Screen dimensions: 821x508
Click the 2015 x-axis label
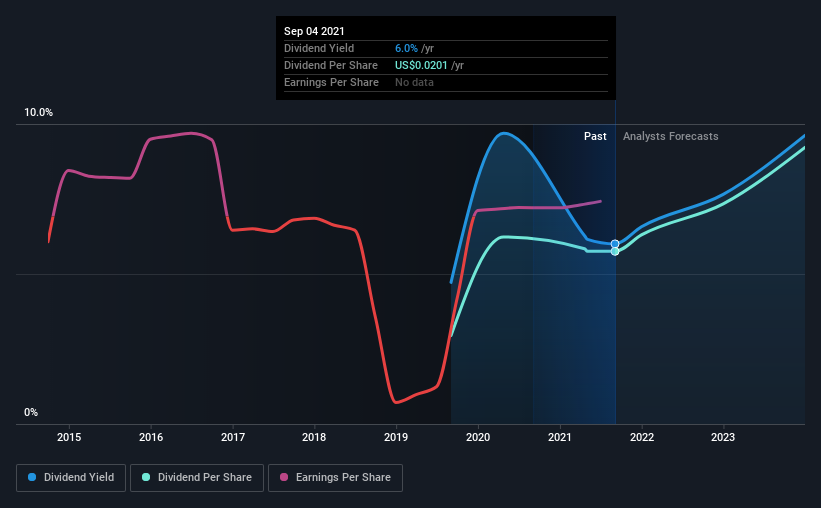pos(69,437)
